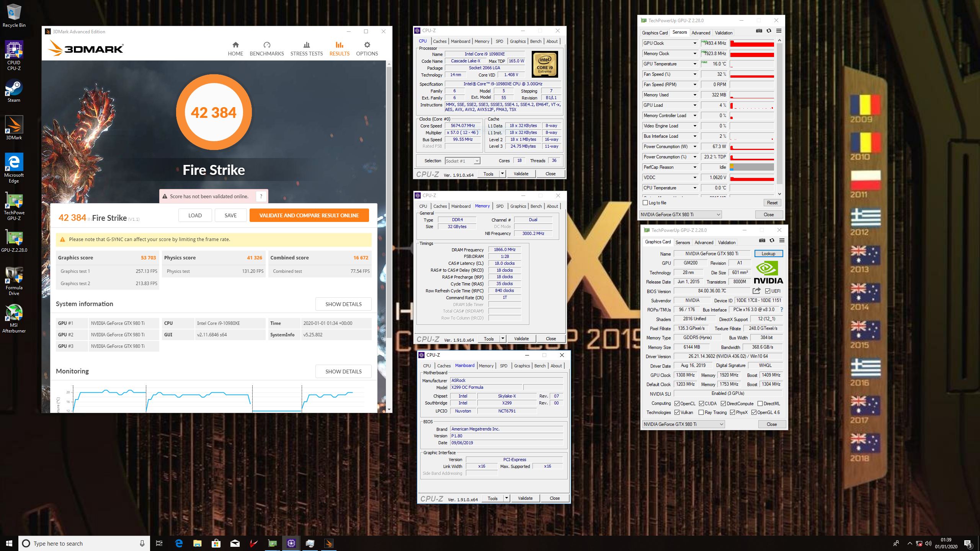Click refresh icon in GPU-Z Graphics Card window
This screenshot has width=980, height=551.
[772, 241]
